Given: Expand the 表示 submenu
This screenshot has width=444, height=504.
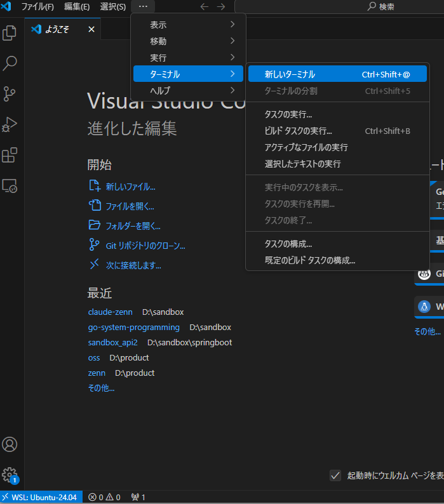Looking at the screenshot, I should 188,25.
